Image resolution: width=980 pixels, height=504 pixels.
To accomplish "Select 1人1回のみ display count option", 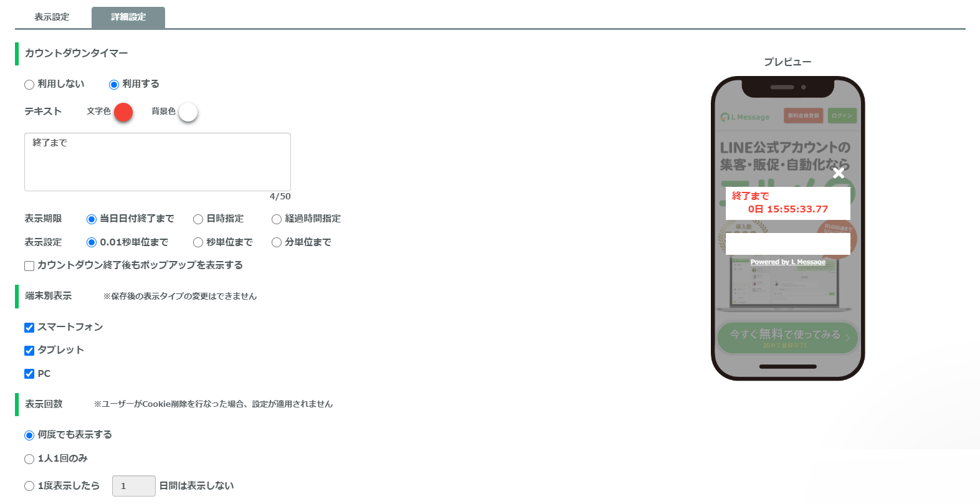I will [x=29, y=459].
